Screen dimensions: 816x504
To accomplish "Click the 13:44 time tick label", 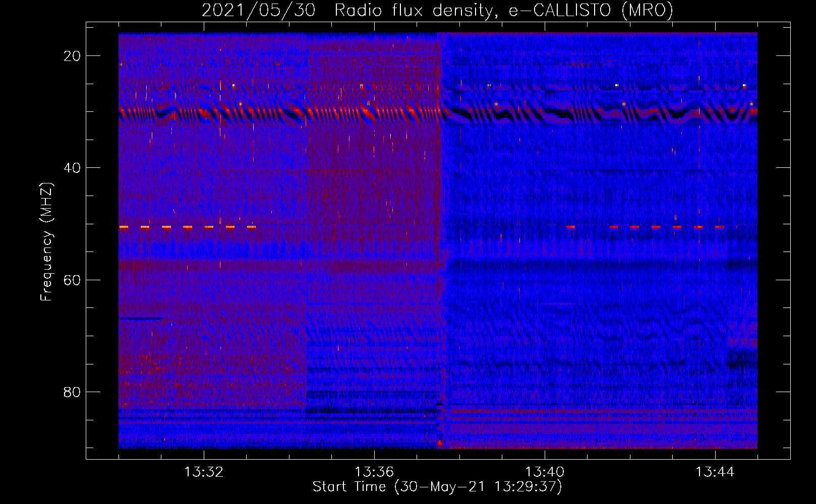I will 715,472.
